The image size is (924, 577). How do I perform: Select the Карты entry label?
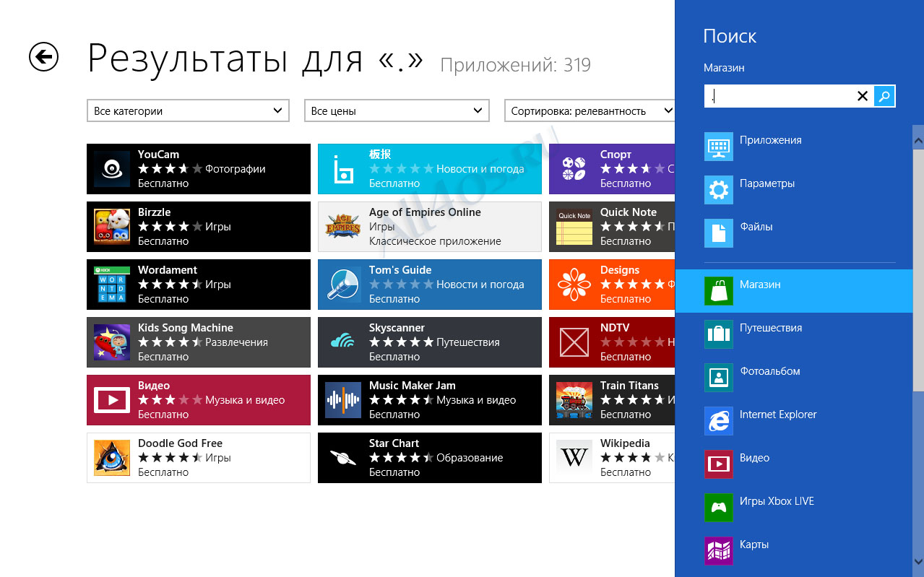754,545
